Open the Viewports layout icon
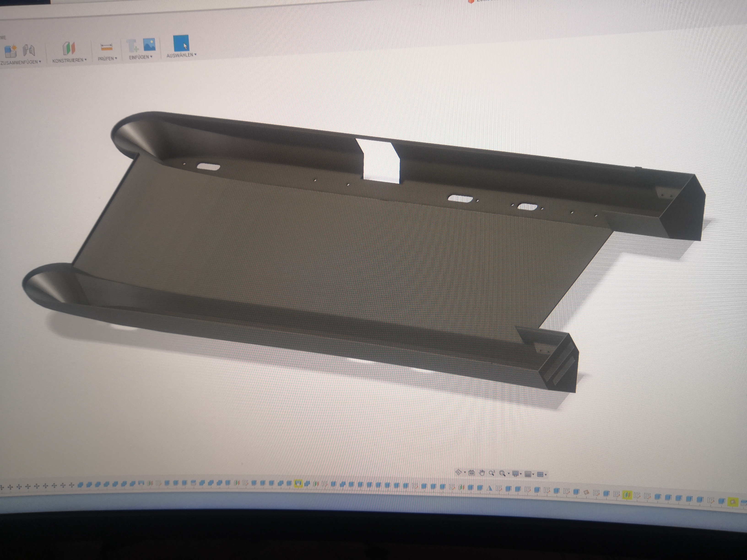The height and width of the screenshot is (560, 747). coord(540,475)
